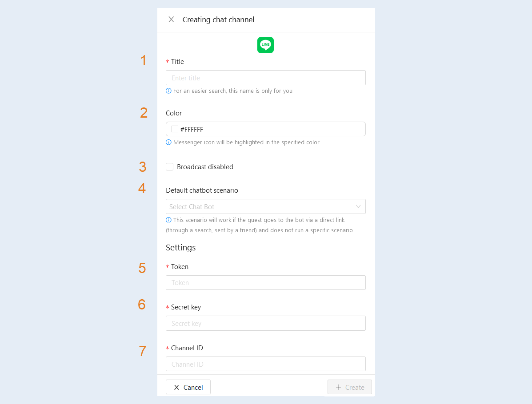Focus the Token input field
The width and height of the screenshot is (532, 404).
point(266,283)
